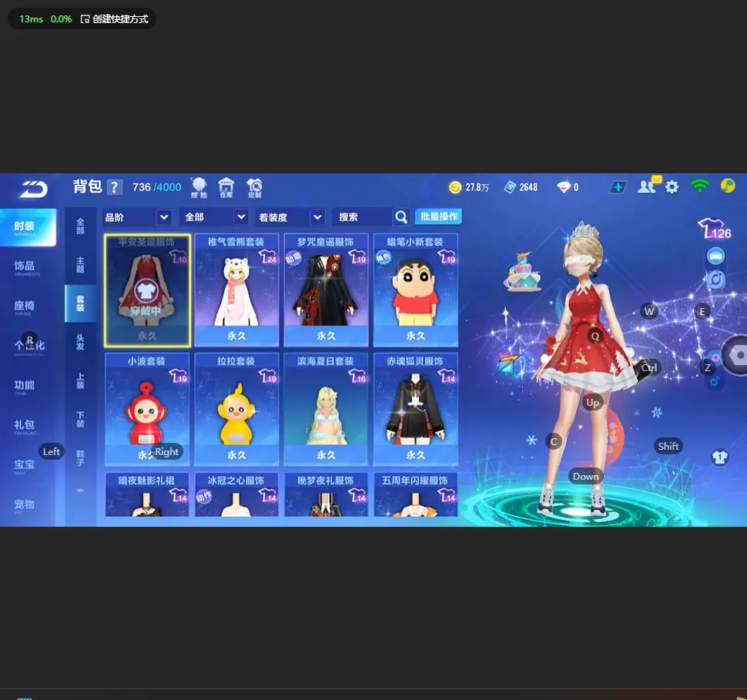Click the Down key overlay button
Image resolution: width=747 pixels, height=700 pixels.
pyautogui.click(x=585, y=476)
